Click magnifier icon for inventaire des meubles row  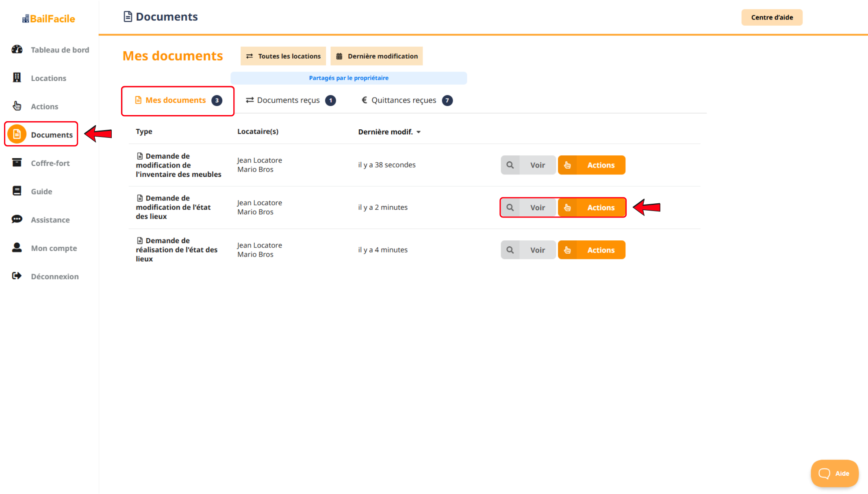tap(510, 165)
